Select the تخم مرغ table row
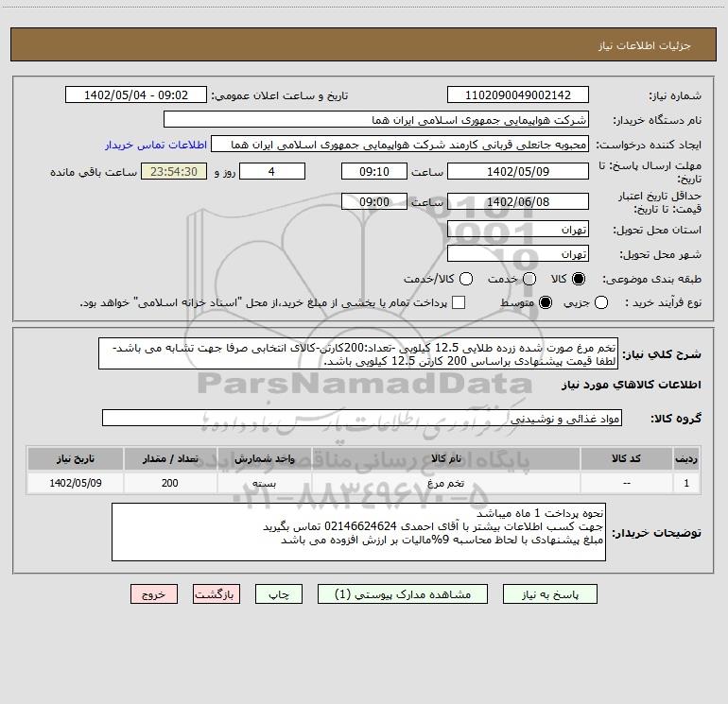The image size is (728, 704). click(x=364, y=483)
